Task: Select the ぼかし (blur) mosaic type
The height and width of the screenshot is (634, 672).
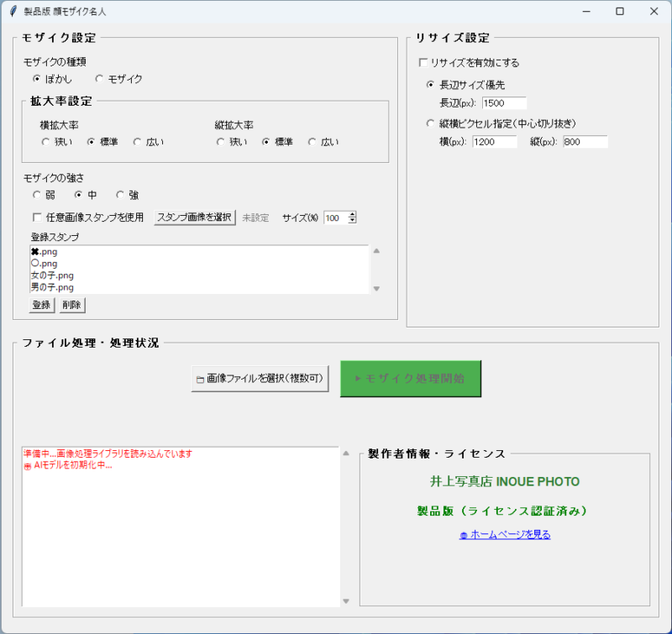Action: point(37,79)
